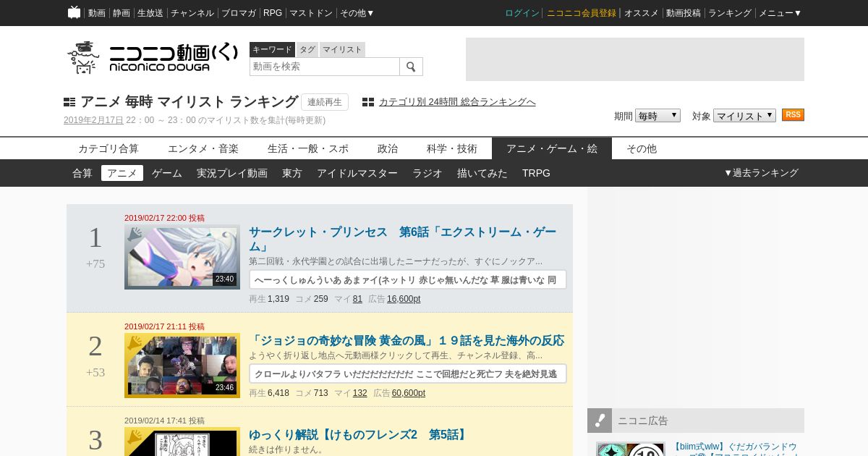
Task: Open the アニメ・ゲーム・絵 category tab
Action: click(x=552, y=148)
